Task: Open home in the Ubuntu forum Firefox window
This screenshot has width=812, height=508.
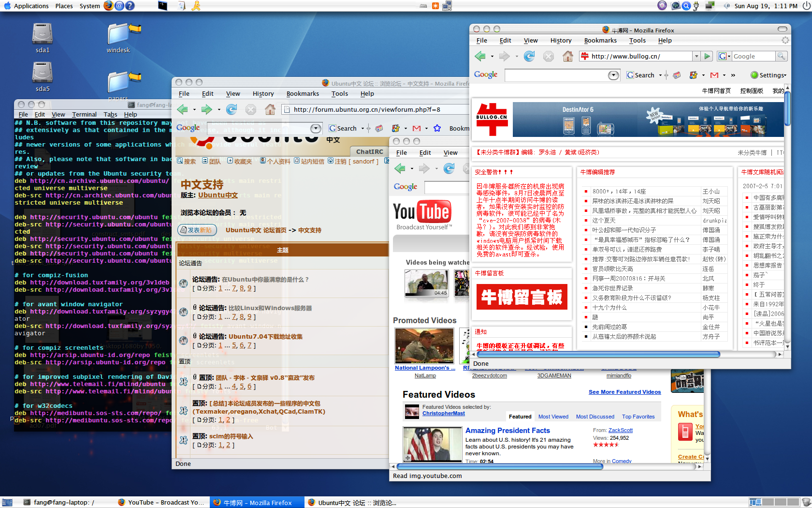Action: (270, 109)
